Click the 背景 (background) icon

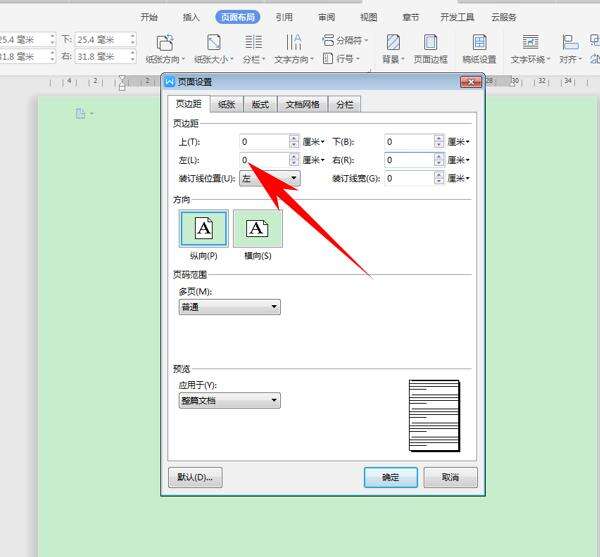click(x=393, y=42)
